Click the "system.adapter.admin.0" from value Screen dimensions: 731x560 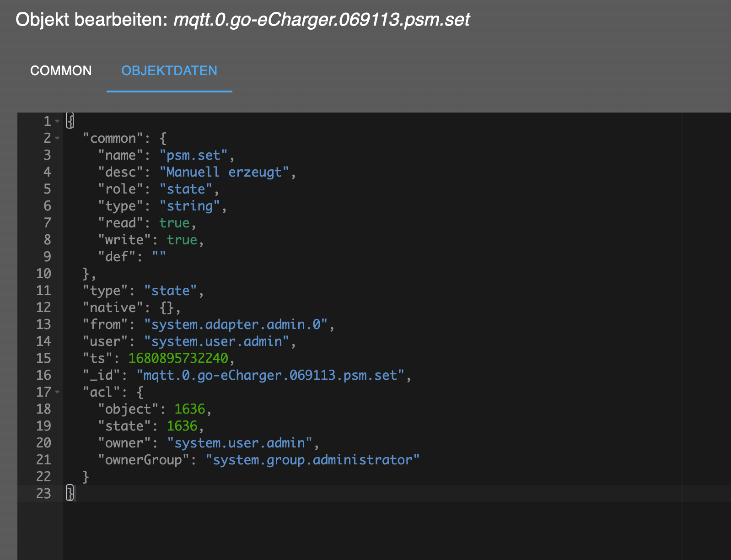(236, 325)
